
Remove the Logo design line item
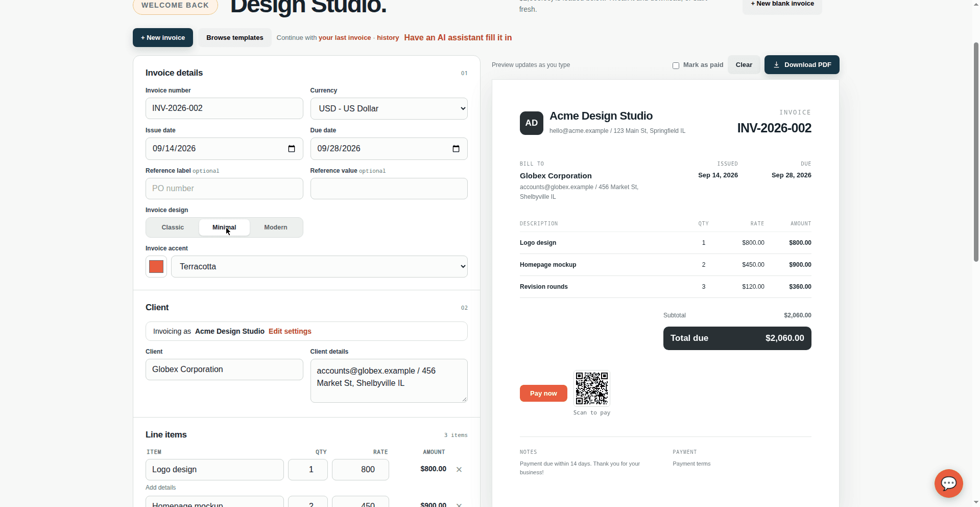coord(459,469)
